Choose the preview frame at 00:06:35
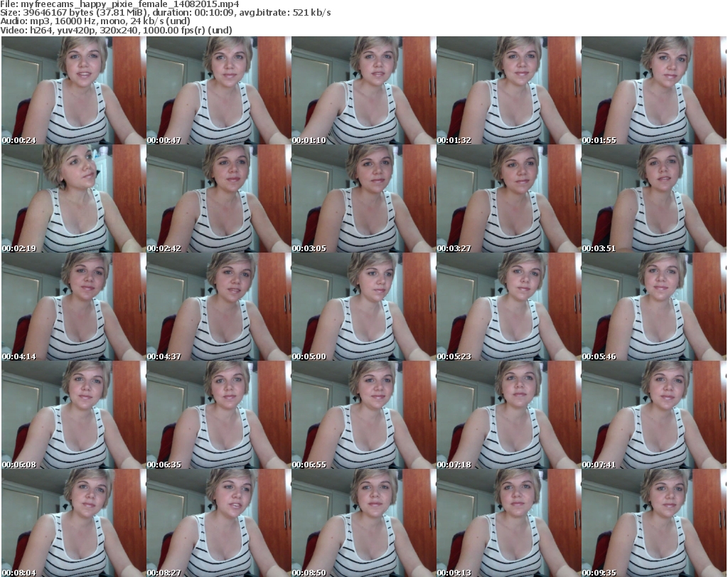The image size is (728, 577). tap(219, 415)
